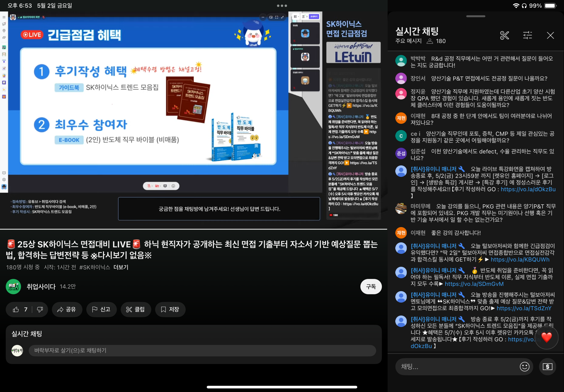Open 임준섭's purple avatar

coord(401,153)
